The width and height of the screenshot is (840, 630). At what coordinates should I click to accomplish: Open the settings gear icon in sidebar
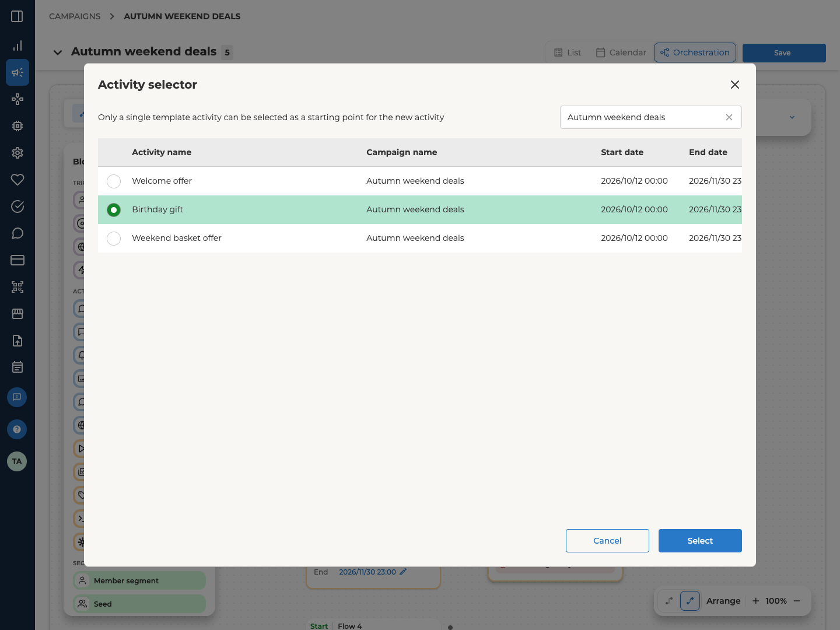pyautogui.click(x=17, y=153)
